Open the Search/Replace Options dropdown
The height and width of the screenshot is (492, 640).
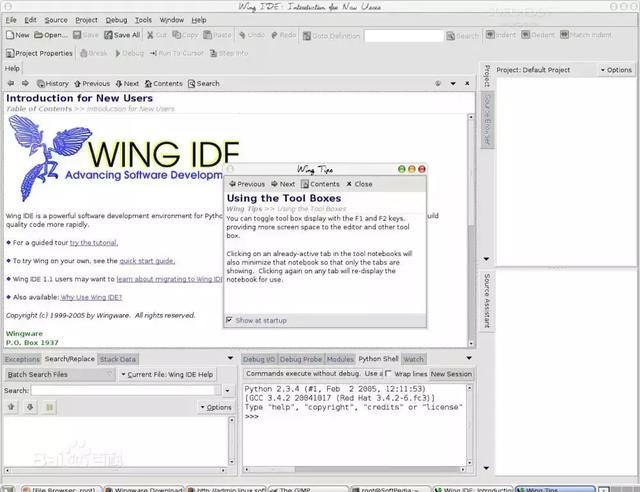pyautogui.click(x=216, y=407)
